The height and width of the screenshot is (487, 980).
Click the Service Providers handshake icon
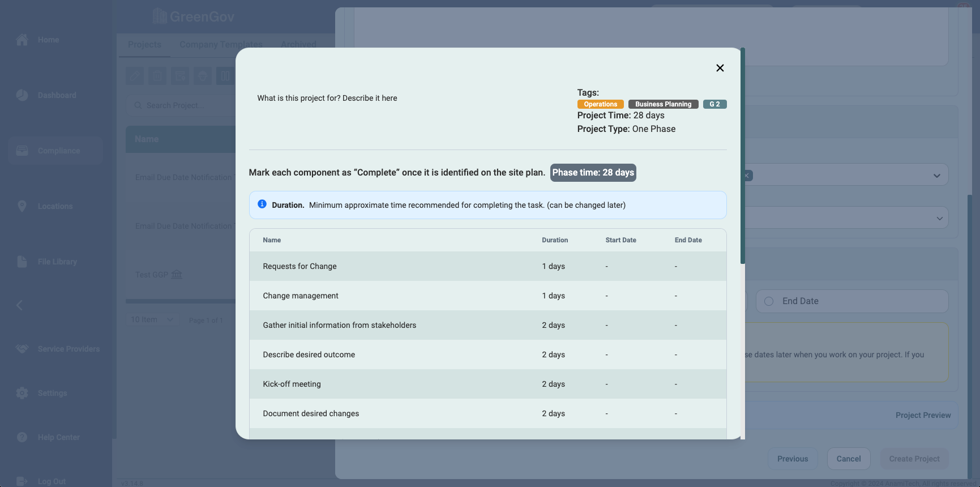(22, 349)
